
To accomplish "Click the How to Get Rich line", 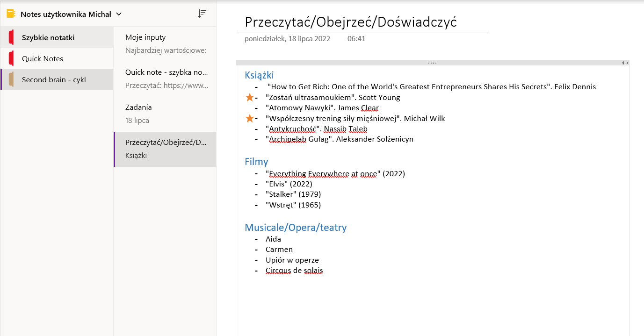I will [432, 87].
